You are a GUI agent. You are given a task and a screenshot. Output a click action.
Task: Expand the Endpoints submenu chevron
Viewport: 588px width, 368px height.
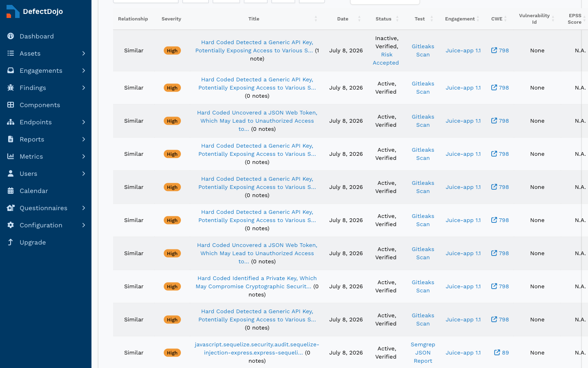84,122
